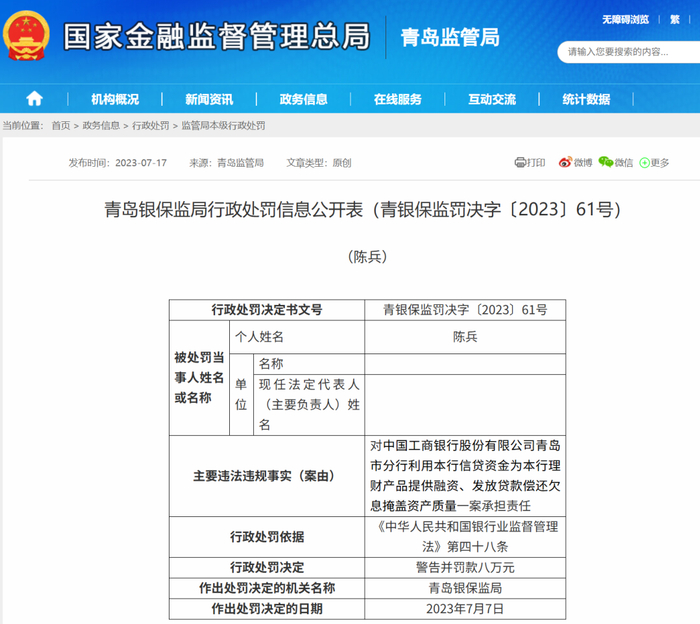Click the 单位 table cell
Image resolution: width=700 pixels, height=624 pixels.
coord(241,395)
